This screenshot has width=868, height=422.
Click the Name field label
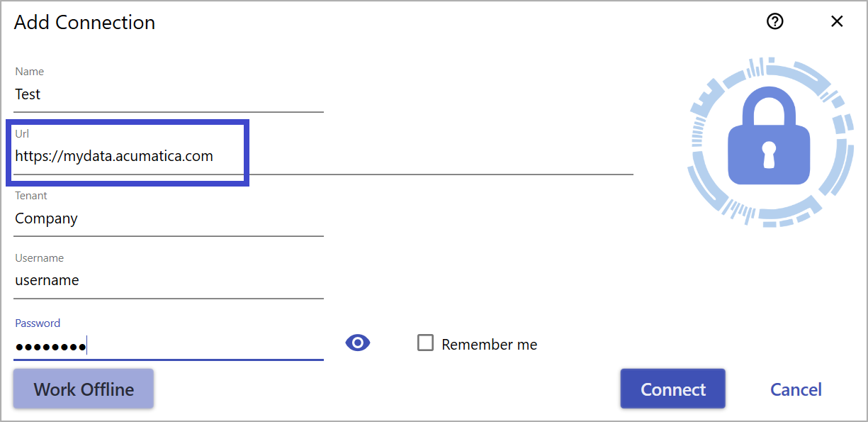point(30,72)
